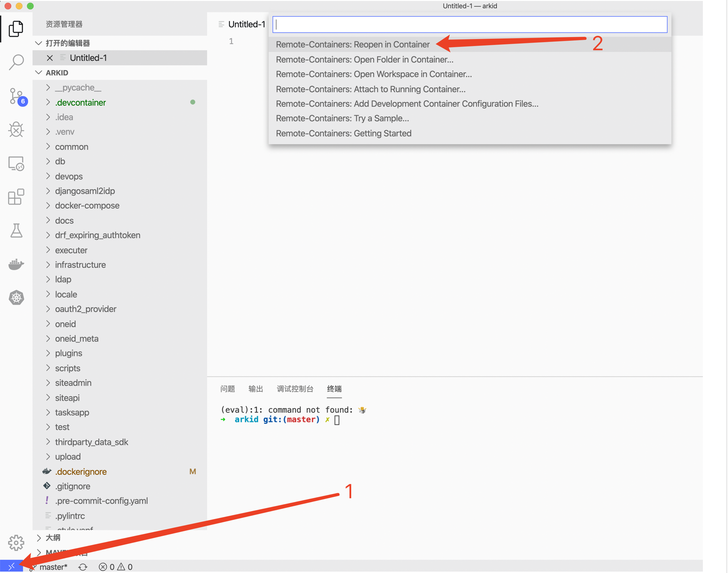Expand the ldap folder
Screen dimensions: 728x573
tap(120, 280)
